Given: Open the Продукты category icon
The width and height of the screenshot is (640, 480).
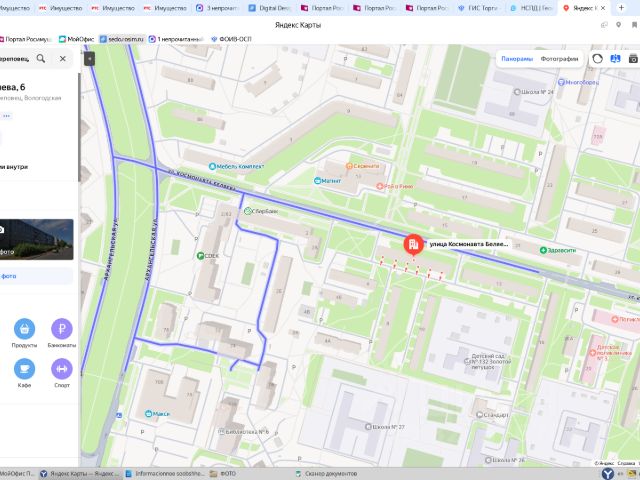Looking at the screenshot, I should pyautogui.click(x=24, y=329).
